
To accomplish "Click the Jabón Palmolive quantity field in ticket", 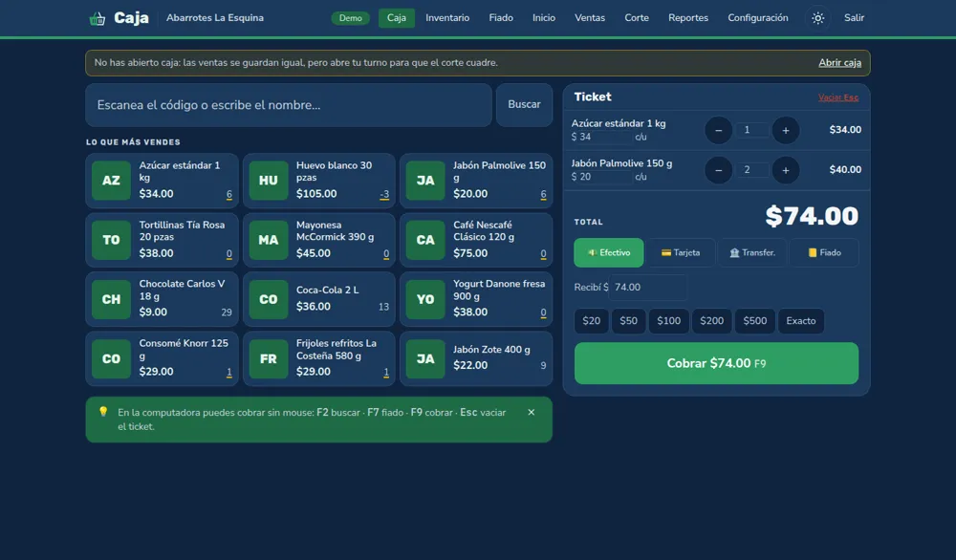I will point(751,170).
